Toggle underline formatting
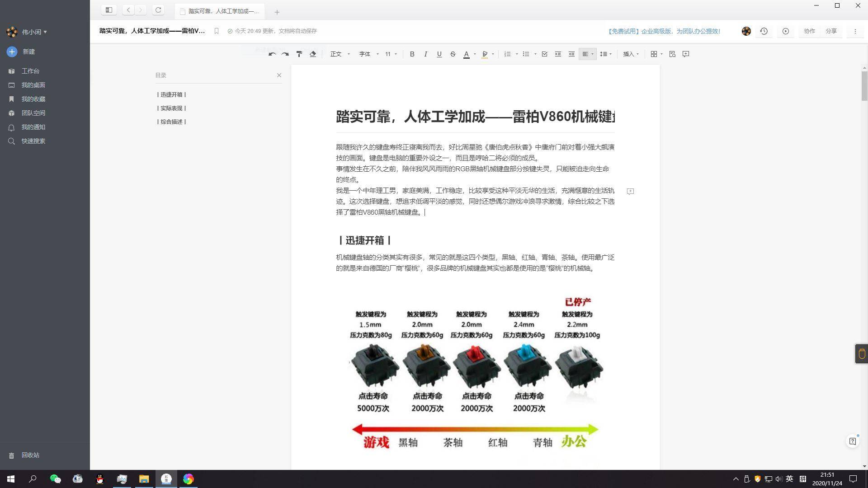The image size is (868, 488). click(x=439, y=54)
